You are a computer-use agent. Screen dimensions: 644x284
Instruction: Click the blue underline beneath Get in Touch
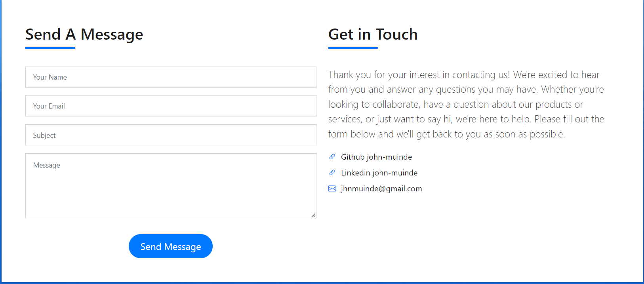(353, 48)
